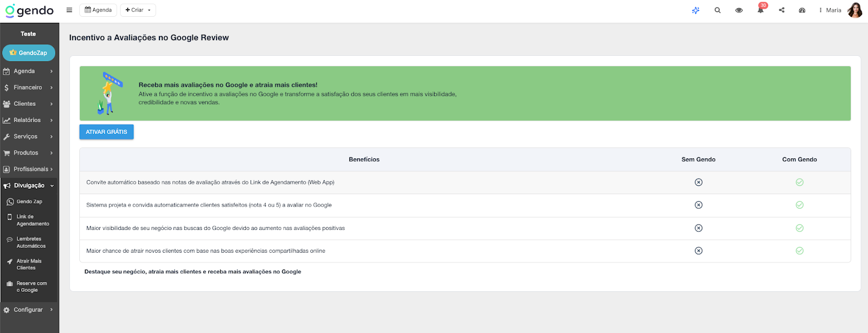Viewport: 868px width, 333px height.
Task: Click Sem Gendo X icon for Sistema projeta row
Action: (699, 205)
